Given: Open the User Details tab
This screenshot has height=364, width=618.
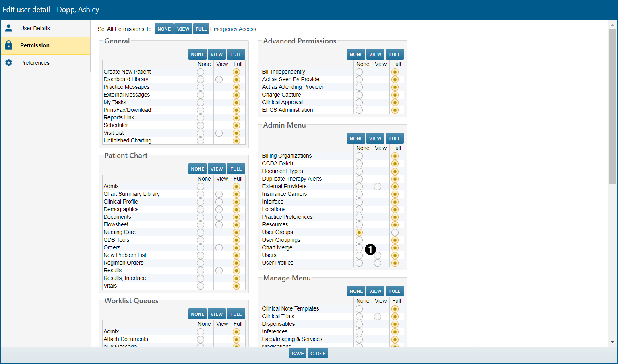Looking at the screenshot, I should 35,28.
